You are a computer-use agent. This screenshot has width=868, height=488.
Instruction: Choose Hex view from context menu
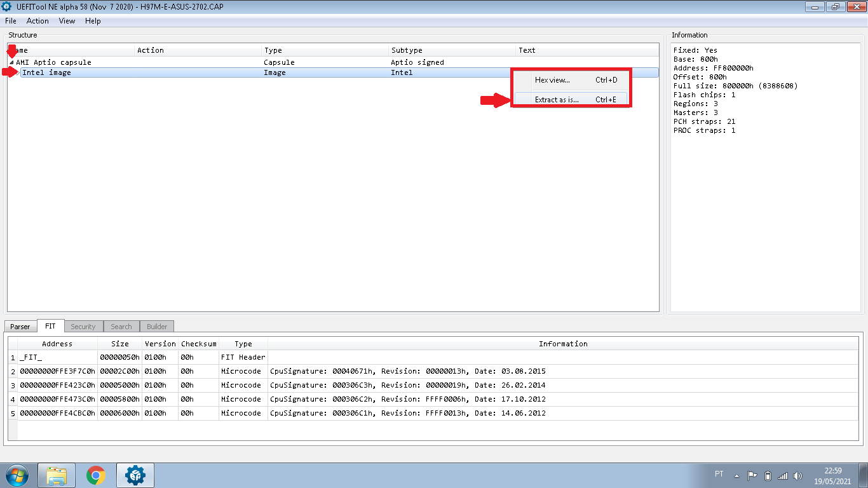tap(571, 80)
